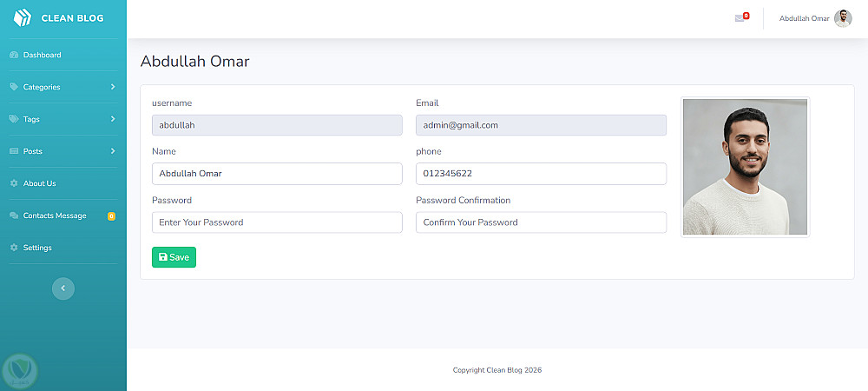
Task: Click the Posts sidebar icon
Action: 14,151
